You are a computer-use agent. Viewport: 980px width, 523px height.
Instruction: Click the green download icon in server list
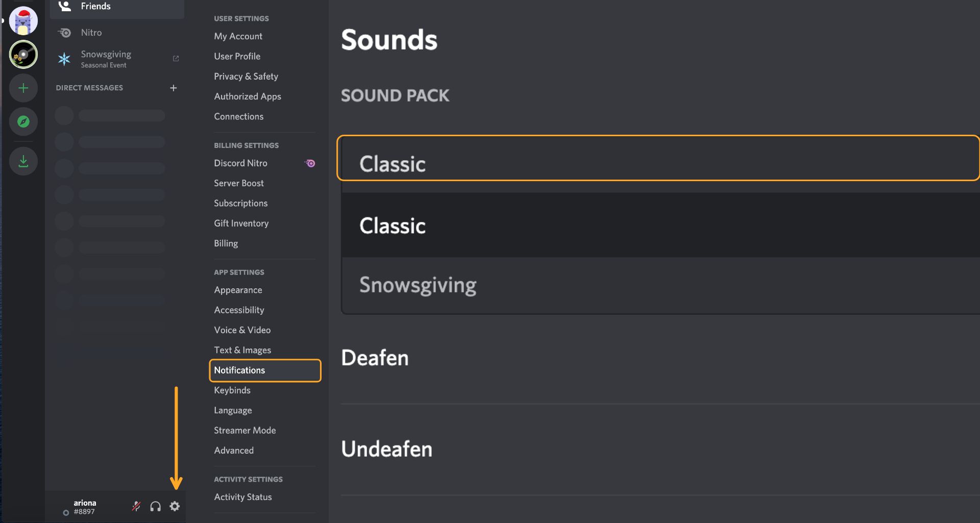[23, 161]
